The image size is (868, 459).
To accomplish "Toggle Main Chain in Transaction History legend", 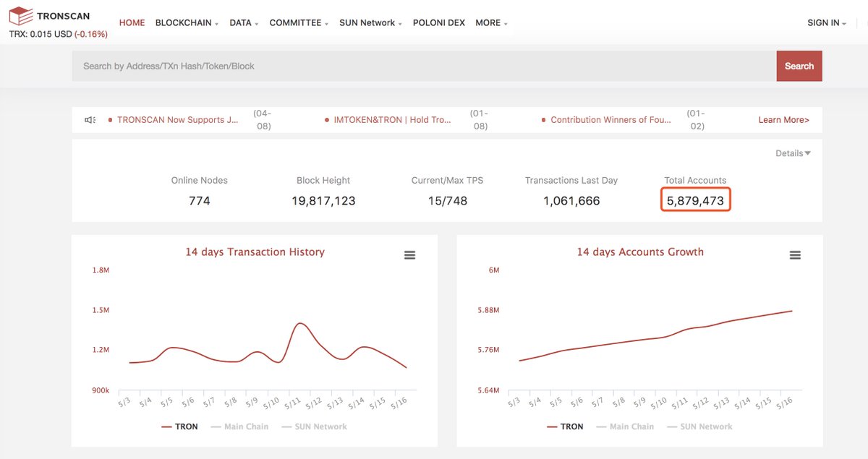I will (239, 426).
